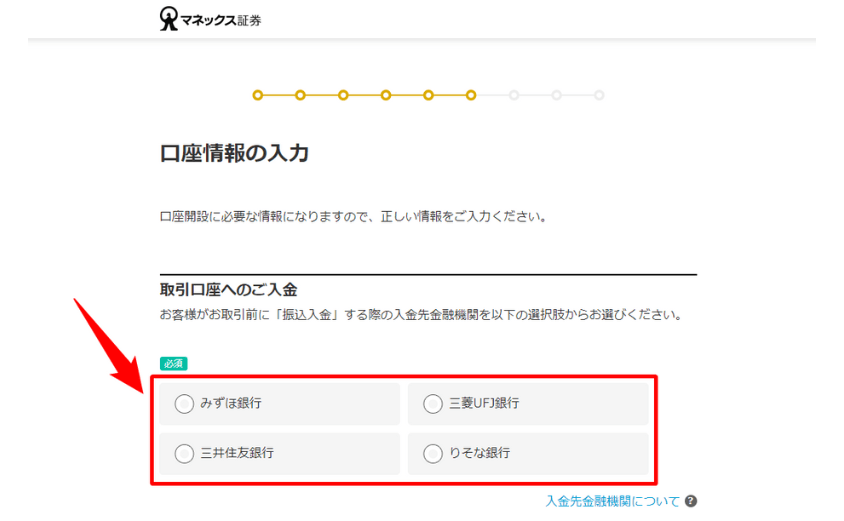This screenshot has height=521, width=844.
Task: Select the 三菱UFJ銀行 radio button
Action: (x=432, y=403)
